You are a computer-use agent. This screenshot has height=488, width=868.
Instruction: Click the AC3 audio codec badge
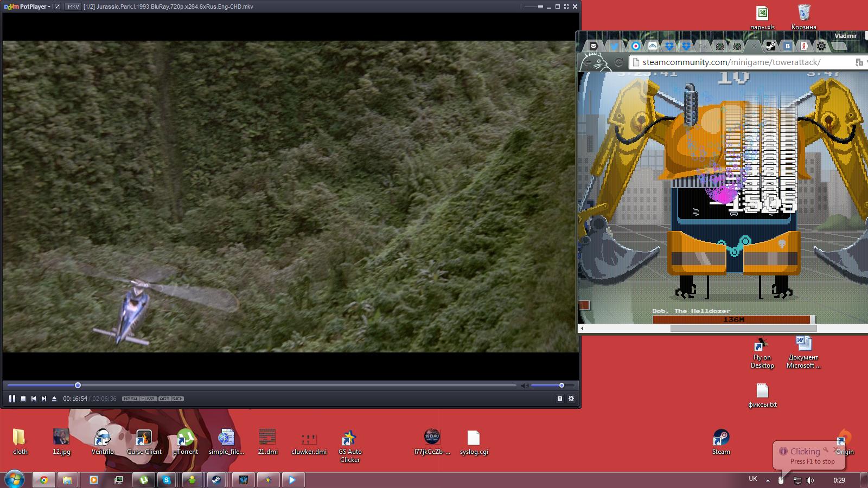(x=164, y=399)
